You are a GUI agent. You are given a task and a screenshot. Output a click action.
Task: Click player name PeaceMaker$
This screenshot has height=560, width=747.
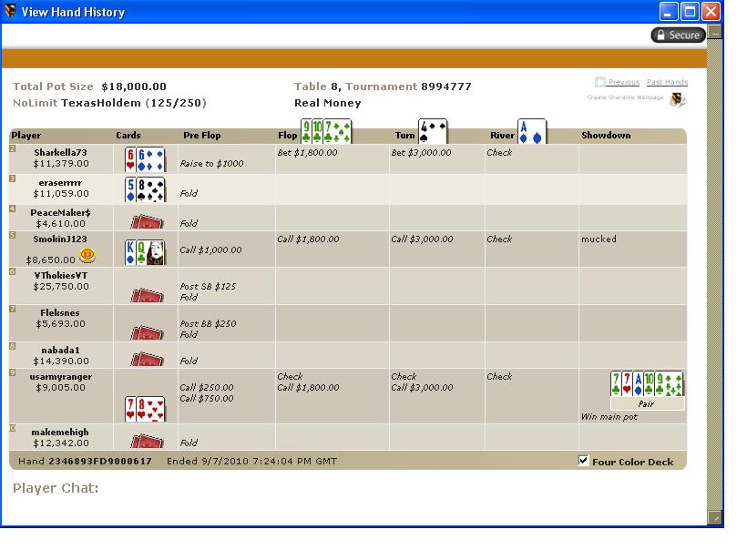pyautogui.click(x=60, y=212)
